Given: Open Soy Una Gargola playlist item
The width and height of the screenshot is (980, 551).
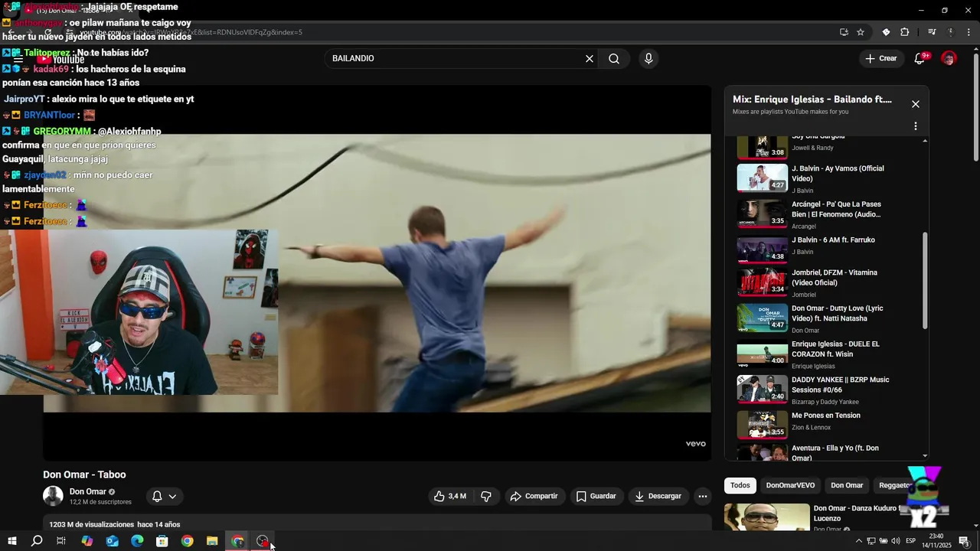Looking at the screenshot, I should (827, 146).
